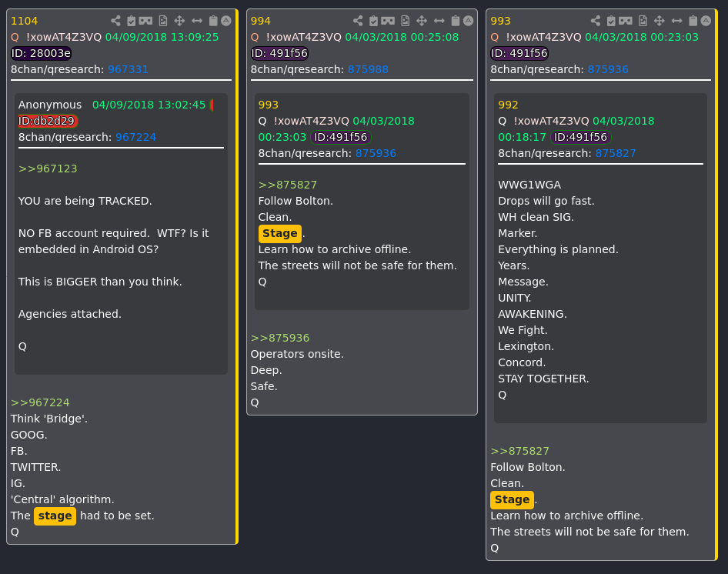Screen dimensions: 728x574
Task: Click plain clipboard icon on rightmost post 993
Action: pyautogui.click(x=693, y=21)
